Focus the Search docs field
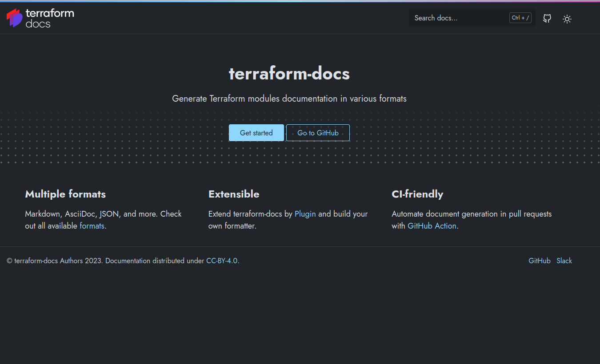This screenshot has height=364, width=600. click(472, 18)
